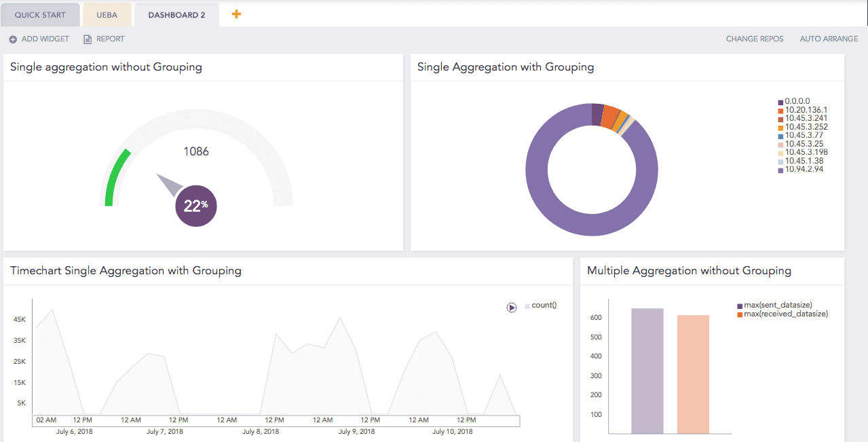Click the 10.20.136.1 legend color square
868x442 pixels.
pos(780,109)
